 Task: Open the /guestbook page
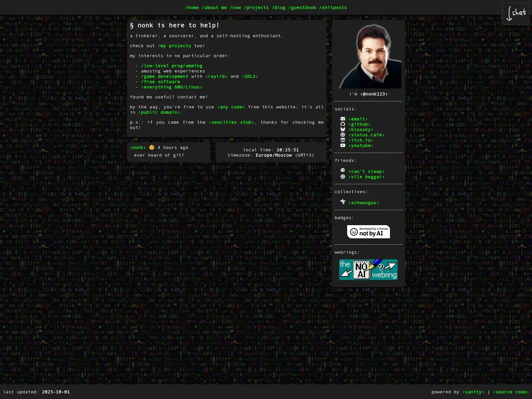pos(303,7)
